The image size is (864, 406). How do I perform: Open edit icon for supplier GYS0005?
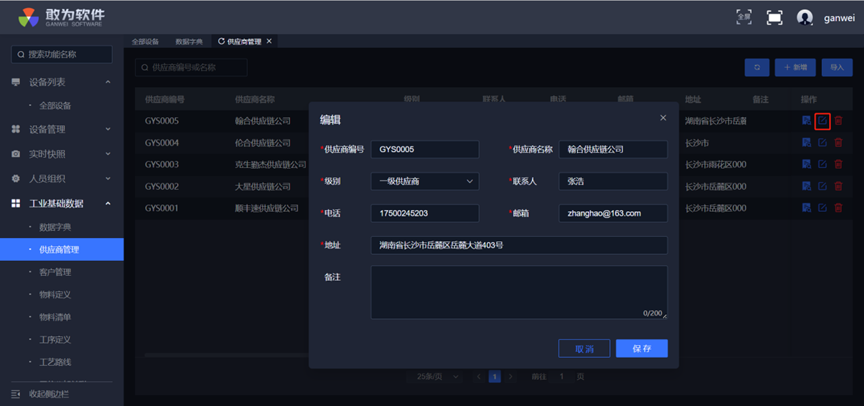(x=822, y=121)
